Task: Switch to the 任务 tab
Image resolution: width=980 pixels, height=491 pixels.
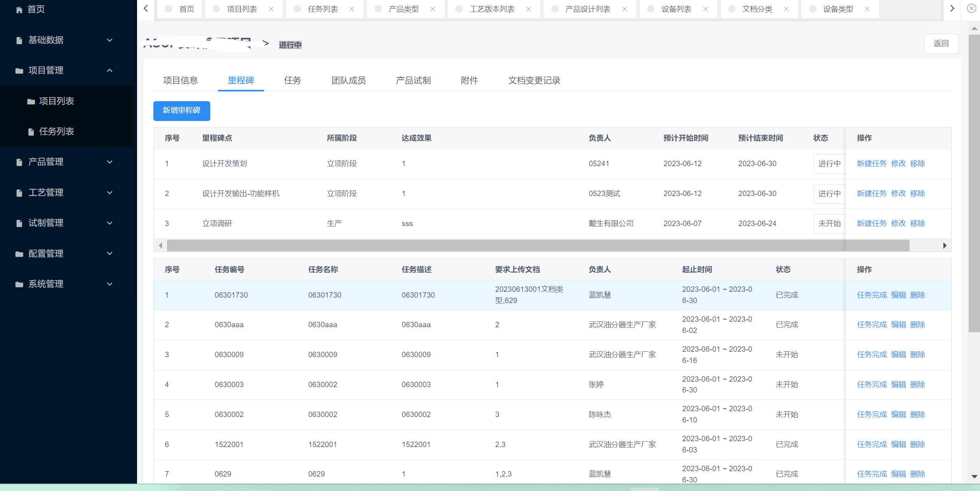Action: tap(292, 81)
